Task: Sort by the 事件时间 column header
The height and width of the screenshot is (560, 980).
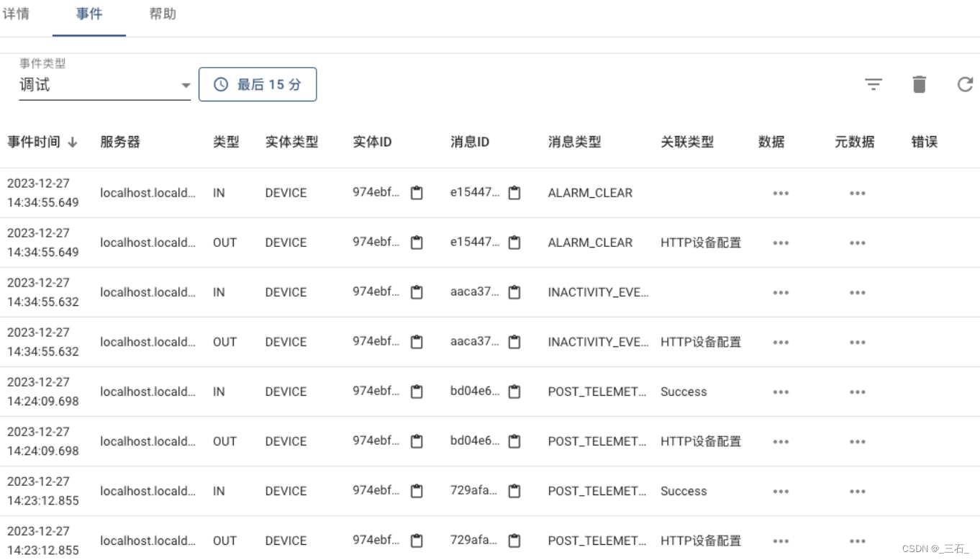Action: [34, 142]
